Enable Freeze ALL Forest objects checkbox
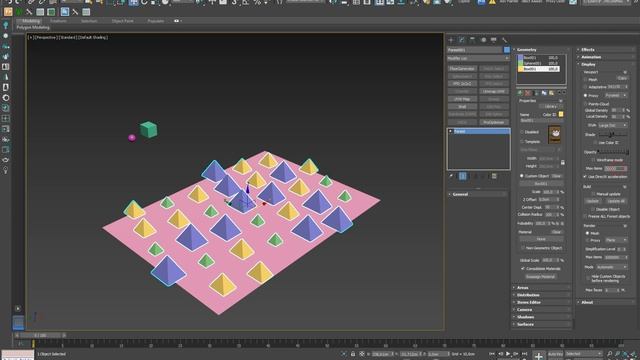The image size is (640, 360). tap(586, 216)
